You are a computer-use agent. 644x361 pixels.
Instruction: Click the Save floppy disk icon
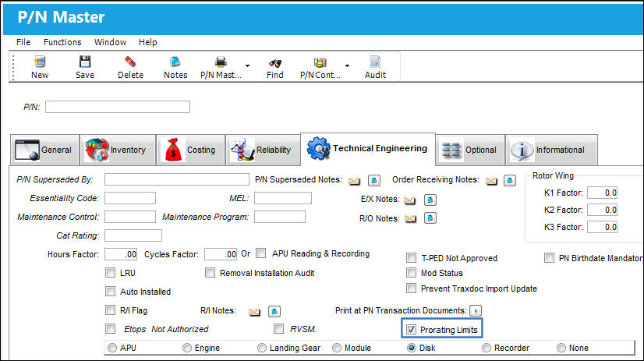coord(85,62)
